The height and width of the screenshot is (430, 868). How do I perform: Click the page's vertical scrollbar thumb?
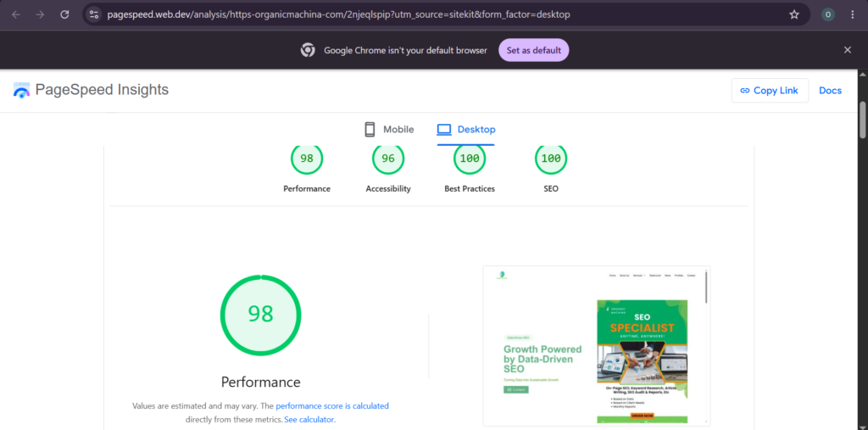click(x=862, y=119)
